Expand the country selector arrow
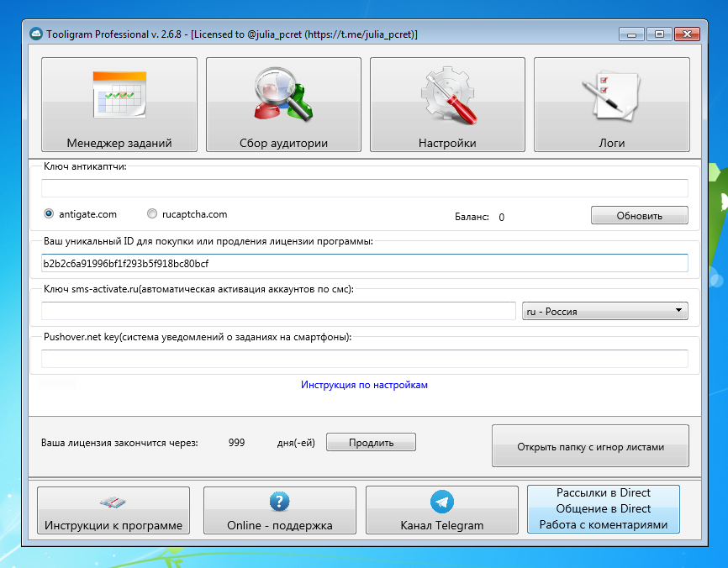Image resolution: width=728 pixels, height=568 pixels. pos(679,310)
